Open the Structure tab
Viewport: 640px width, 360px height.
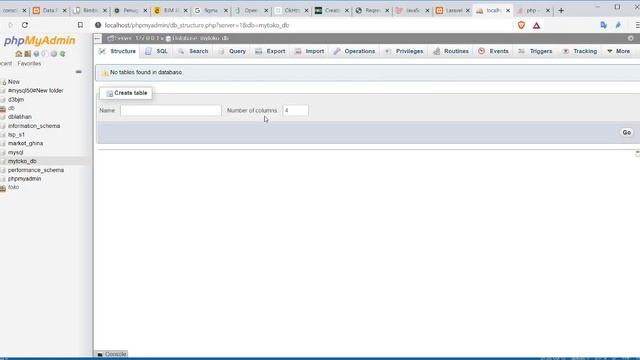(117, 51)
